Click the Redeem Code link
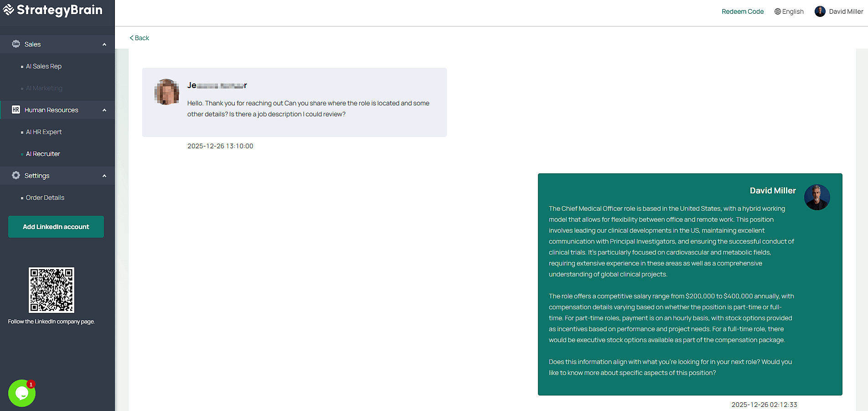Viewport: 868px width, 411px height. (x=742, y=11)
